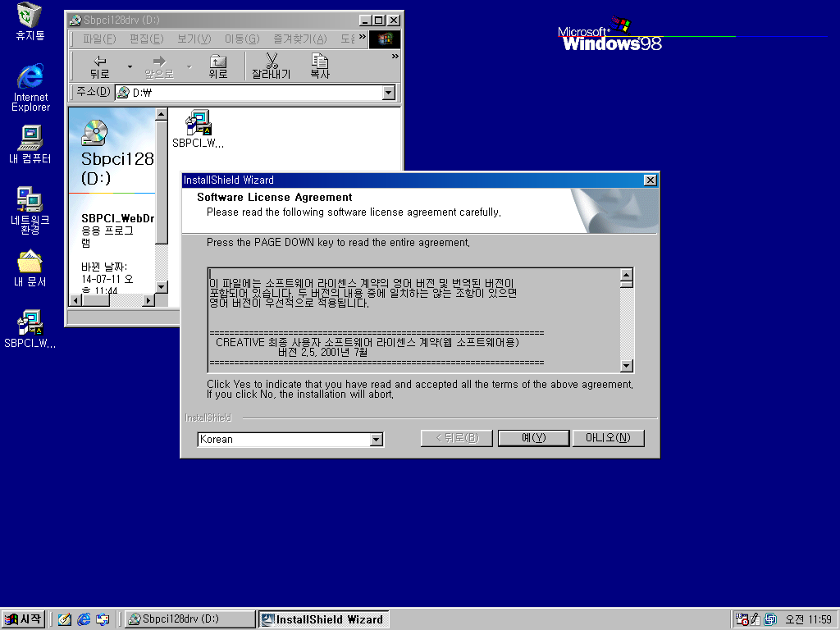Expand hidden menu items chevron in Explorer

coord(363,37)
